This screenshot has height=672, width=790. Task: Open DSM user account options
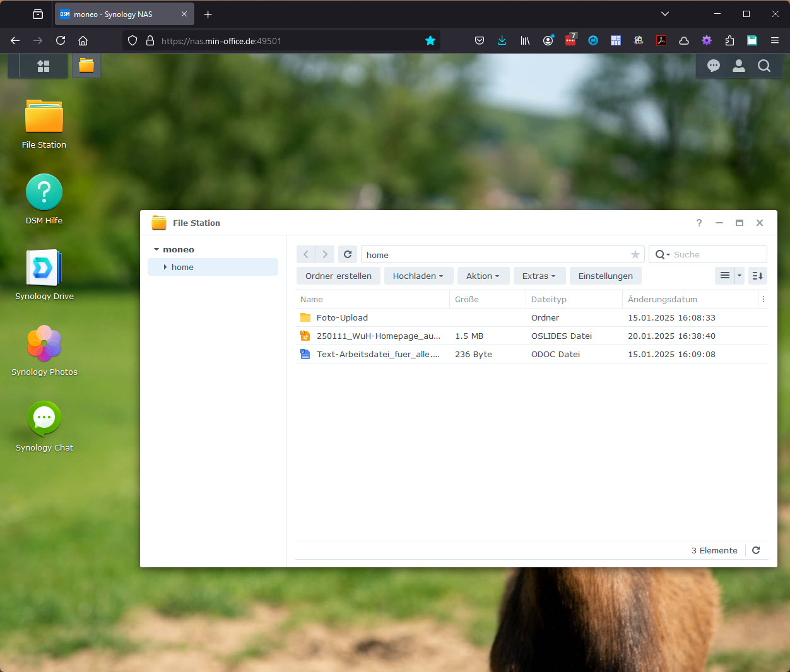click(739, 66)
